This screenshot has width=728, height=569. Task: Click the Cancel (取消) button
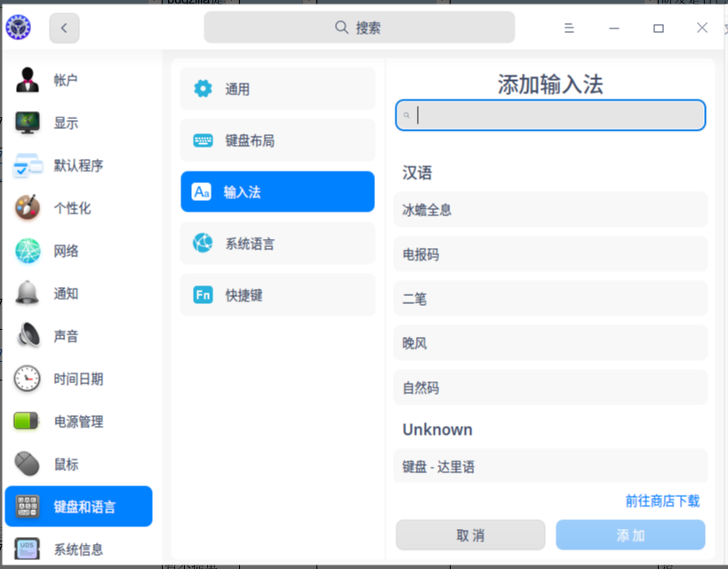tap(470, 535)
